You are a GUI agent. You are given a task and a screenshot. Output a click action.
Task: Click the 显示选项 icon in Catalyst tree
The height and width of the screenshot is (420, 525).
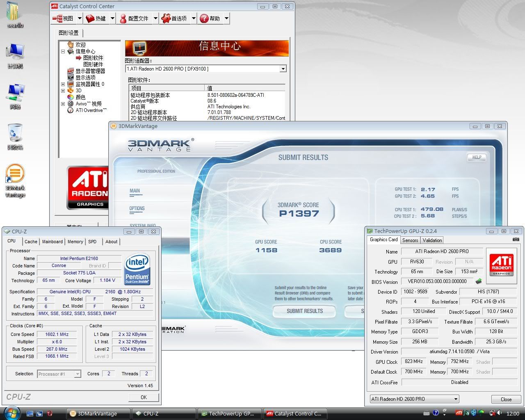(71, 78)
